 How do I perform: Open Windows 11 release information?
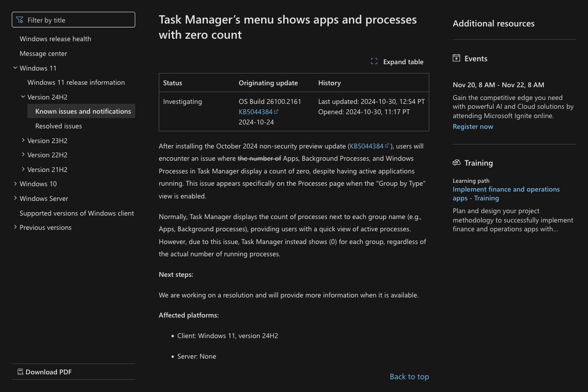pos(76,82)
